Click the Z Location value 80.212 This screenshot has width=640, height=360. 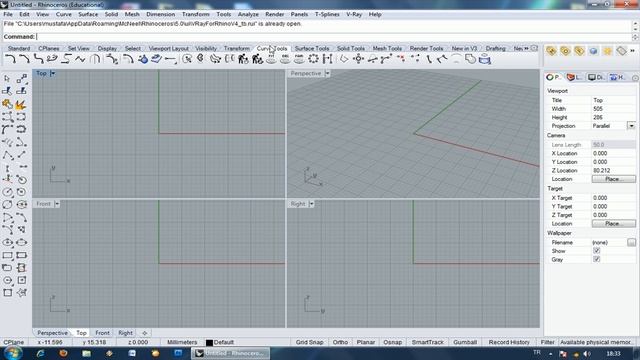[x=613, y=171]
